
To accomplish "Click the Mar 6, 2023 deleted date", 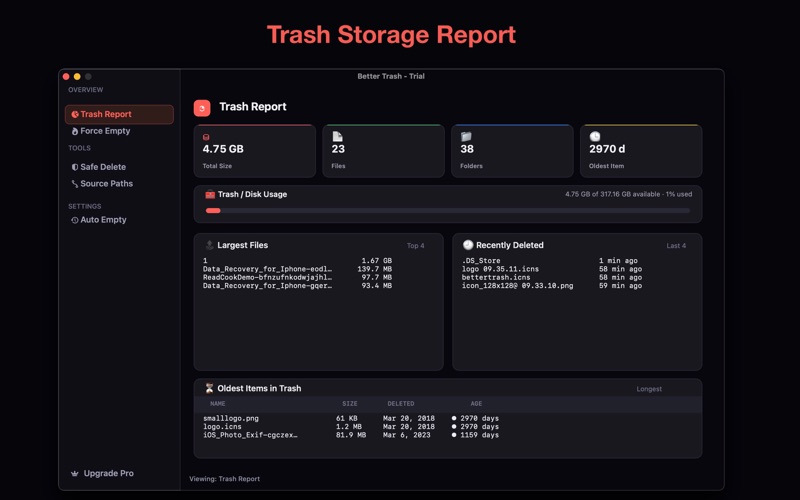I will [x=407, y=435].
